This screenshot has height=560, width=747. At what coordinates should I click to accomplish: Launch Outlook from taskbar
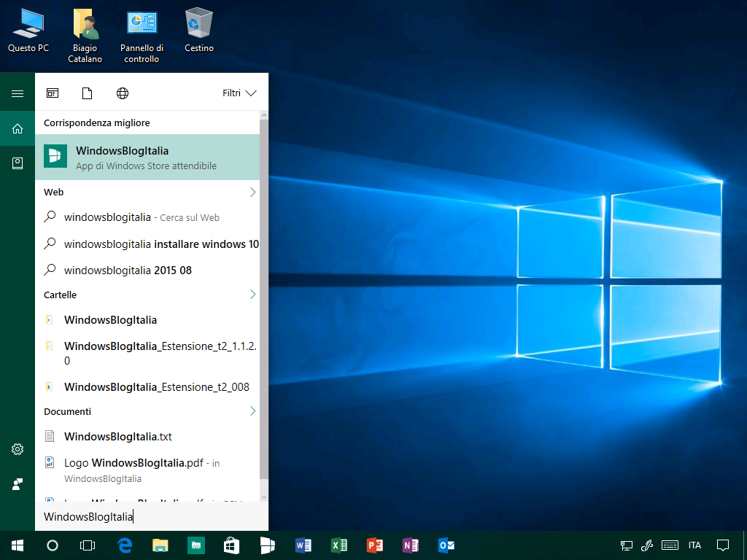click(446, 545)
